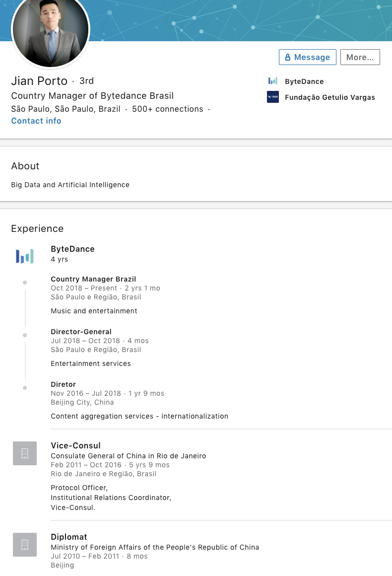Open Fundação Getulio Vargas school link
This screenshot has height=576, width=392.
tap(329, 97)
